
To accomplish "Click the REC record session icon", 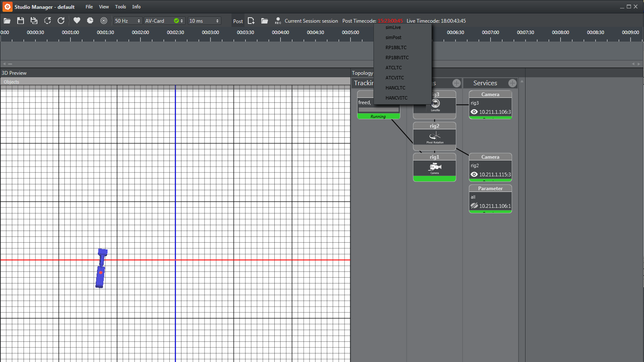I will click(x=278, y=21).
